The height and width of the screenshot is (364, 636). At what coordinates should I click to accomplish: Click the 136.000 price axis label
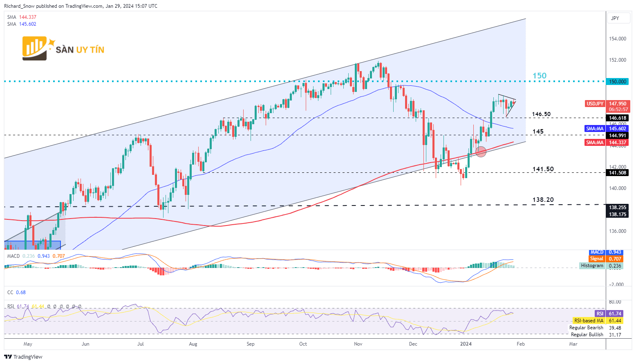point(618,231)
